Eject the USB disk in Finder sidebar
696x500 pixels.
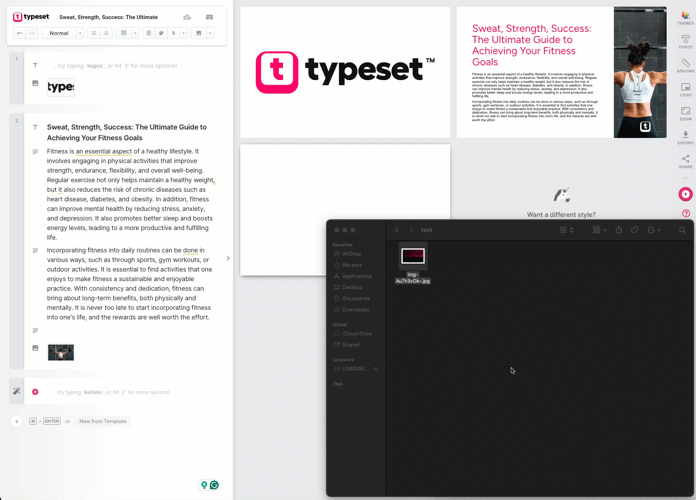[x=376, y=369]
